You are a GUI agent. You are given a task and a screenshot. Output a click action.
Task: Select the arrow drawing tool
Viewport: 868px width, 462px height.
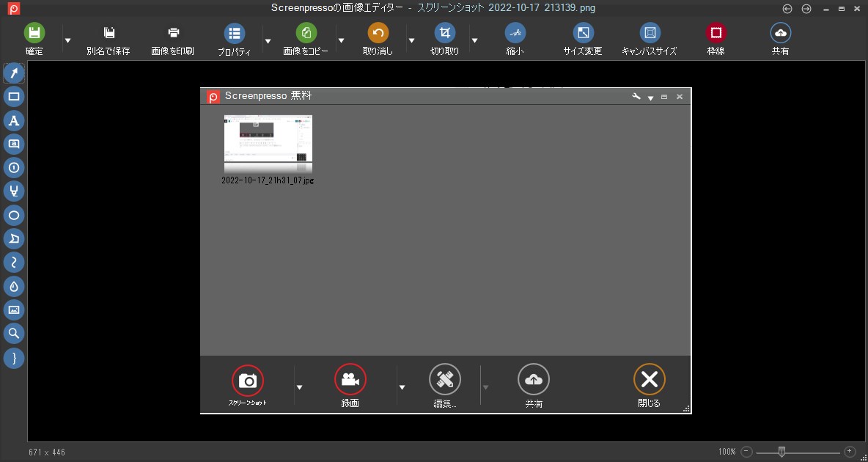pos(14,73)
